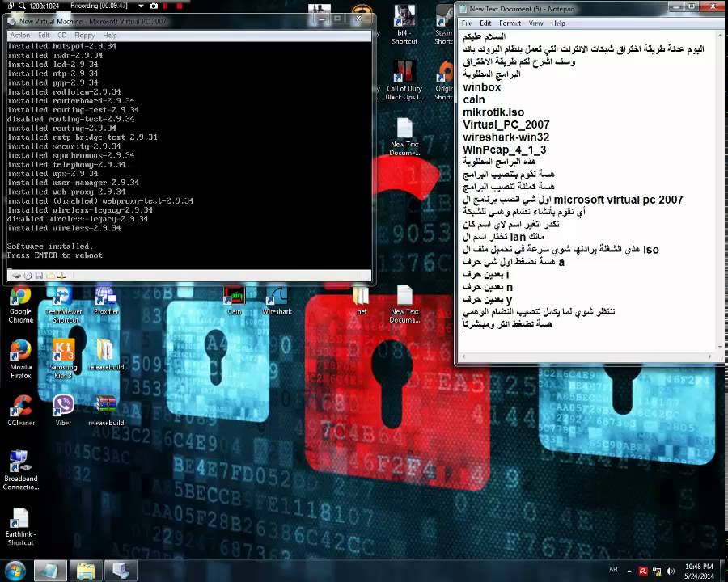Viewport: 728px width, 582px height.
Task: Click the Windows Start button
Action: pyautogui.click(x=15, y=571)
